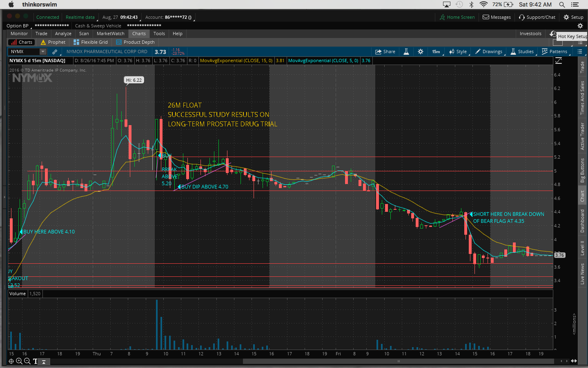Image resolution: width=588 pixels, height=368 pixels.
Task: Click the chart horizontal scrollbar thumb
Action: (x=398, y=361)
